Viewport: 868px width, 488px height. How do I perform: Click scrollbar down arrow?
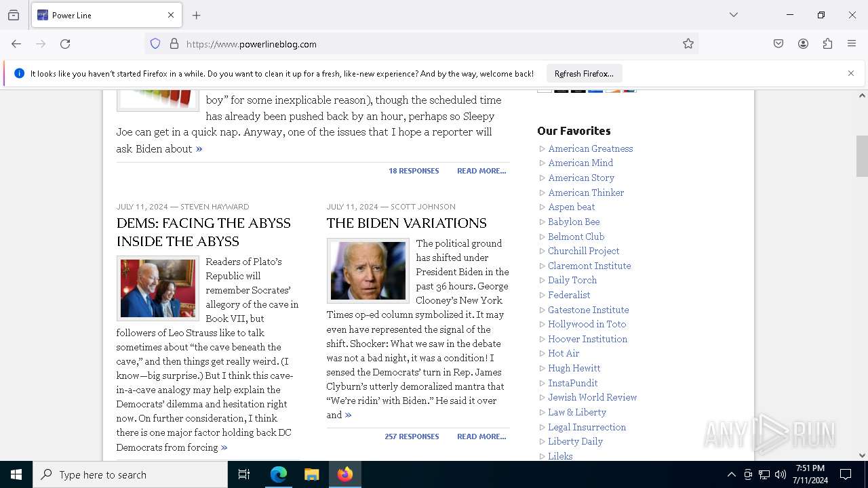[x=862, y=455]
